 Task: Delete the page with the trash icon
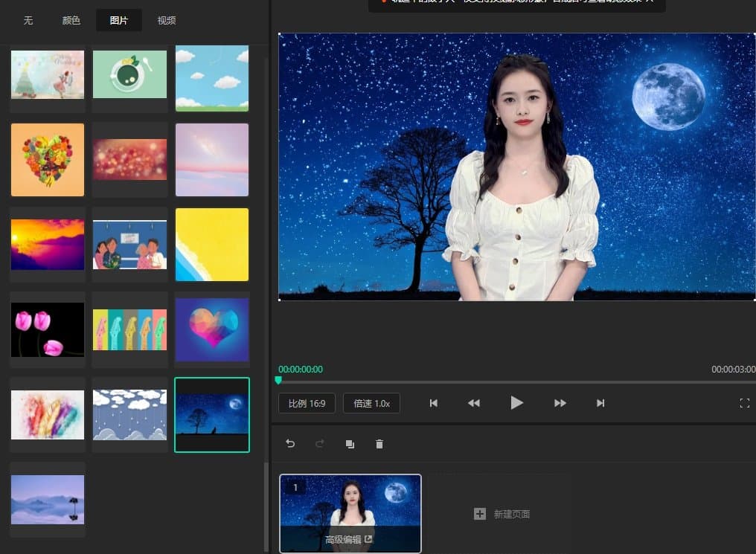coord(379,444)
